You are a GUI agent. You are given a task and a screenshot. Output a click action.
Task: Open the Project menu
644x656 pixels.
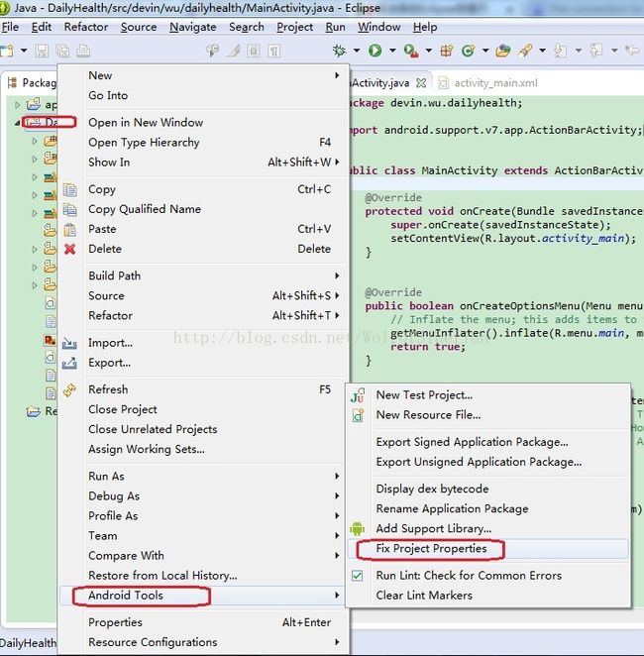coord(294,27)
